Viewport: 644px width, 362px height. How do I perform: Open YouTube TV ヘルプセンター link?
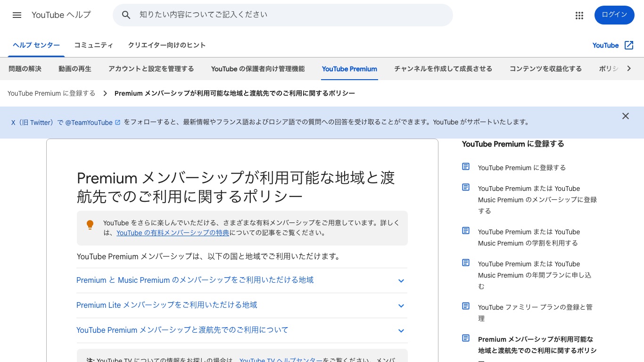tap(281, 360)
